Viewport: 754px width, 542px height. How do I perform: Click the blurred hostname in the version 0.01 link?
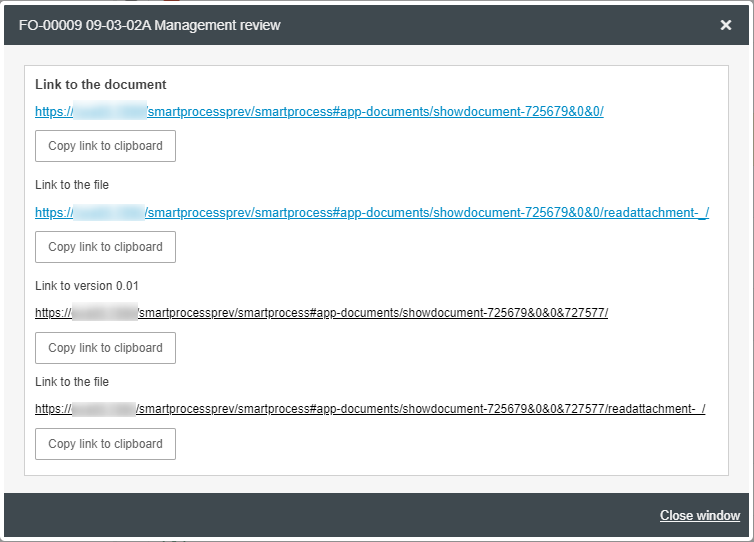tap(103, 313)
